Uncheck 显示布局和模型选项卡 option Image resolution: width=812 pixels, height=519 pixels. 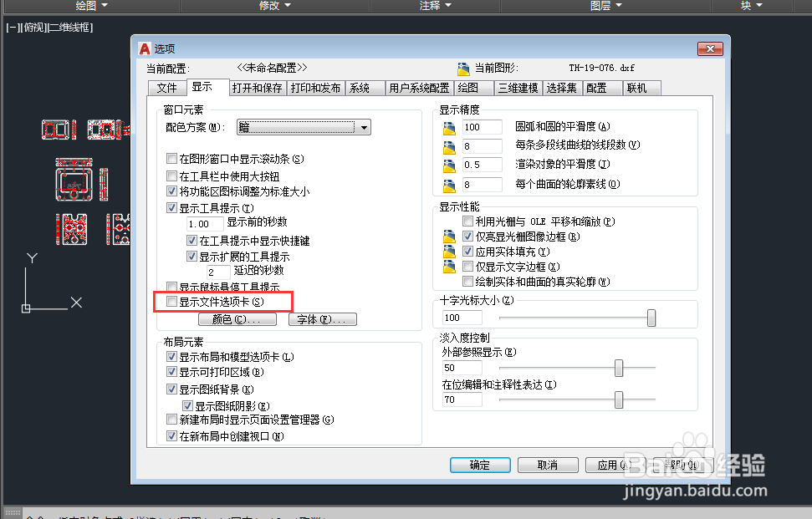click(x=172, y=357)
